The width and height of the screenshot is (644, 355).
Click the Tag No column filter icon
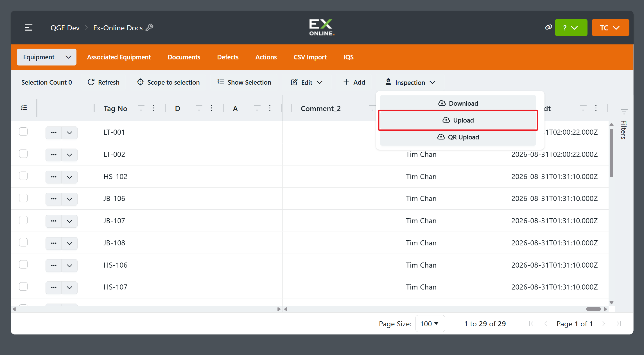coord(141,108)
